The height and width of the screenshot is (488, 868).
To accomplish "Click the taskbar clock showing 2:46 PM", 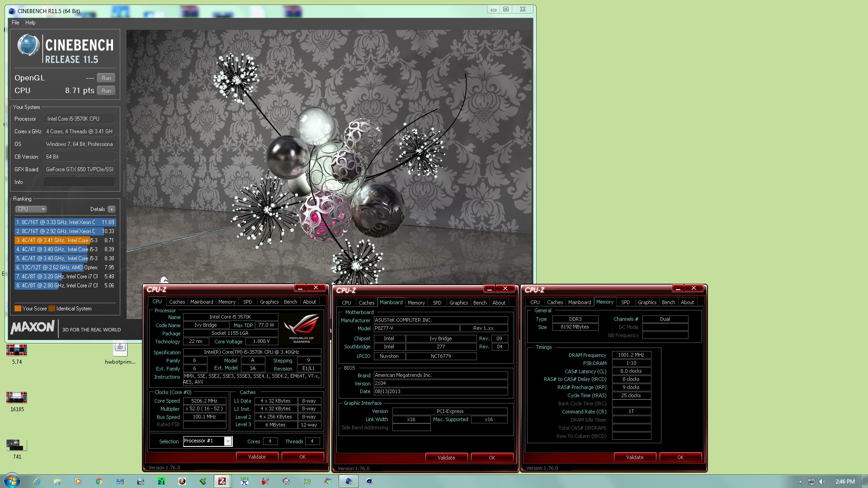I will [x=845, y=482].
